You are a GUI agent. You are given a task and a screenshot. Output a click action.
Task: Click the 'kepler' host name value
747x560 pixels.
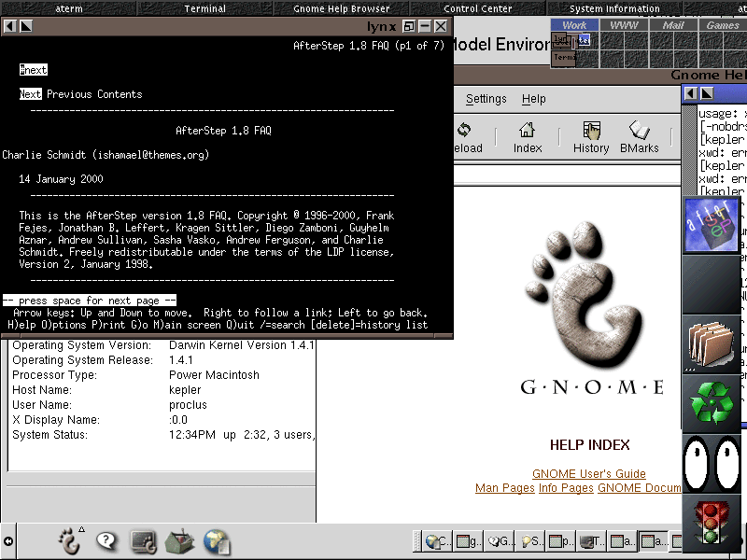coord(185,390)
